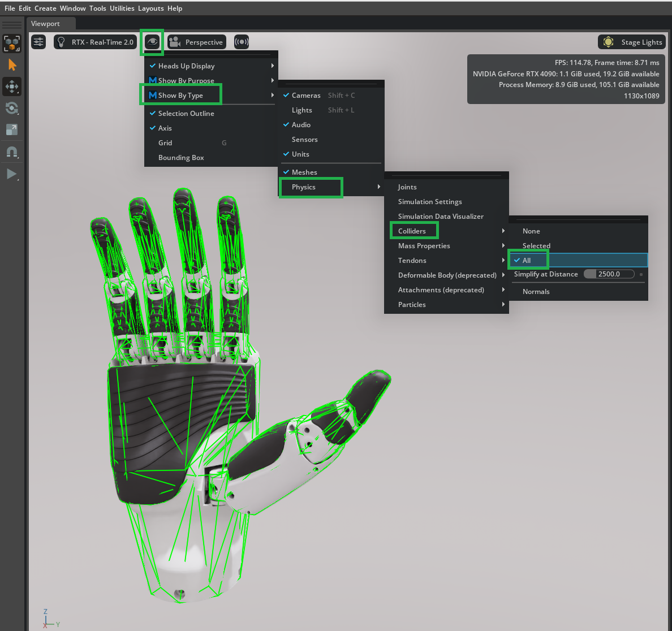Image resolution: width=672 pixels, height=631 pixels.
Task: Toggle the magnet snap icon
Action: 12,152
